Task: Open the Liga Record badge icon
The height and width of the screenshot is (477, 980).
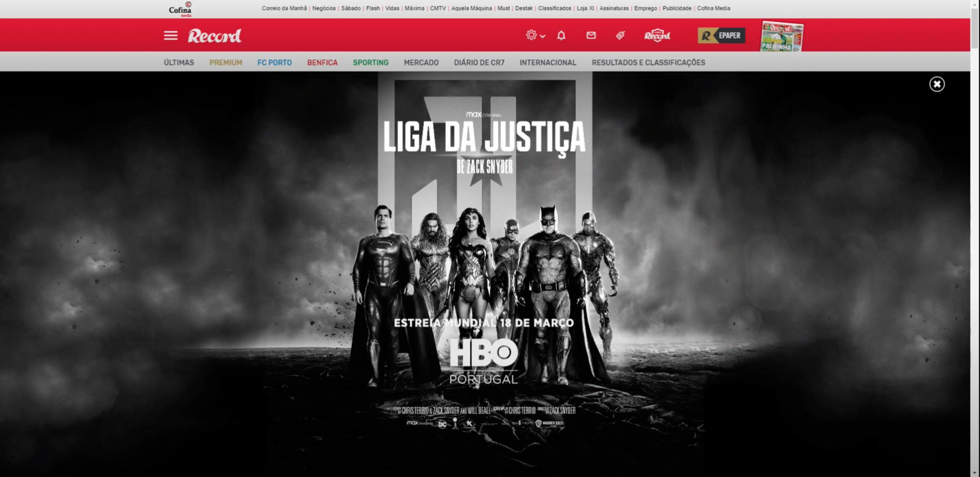Action: (657, 35)
